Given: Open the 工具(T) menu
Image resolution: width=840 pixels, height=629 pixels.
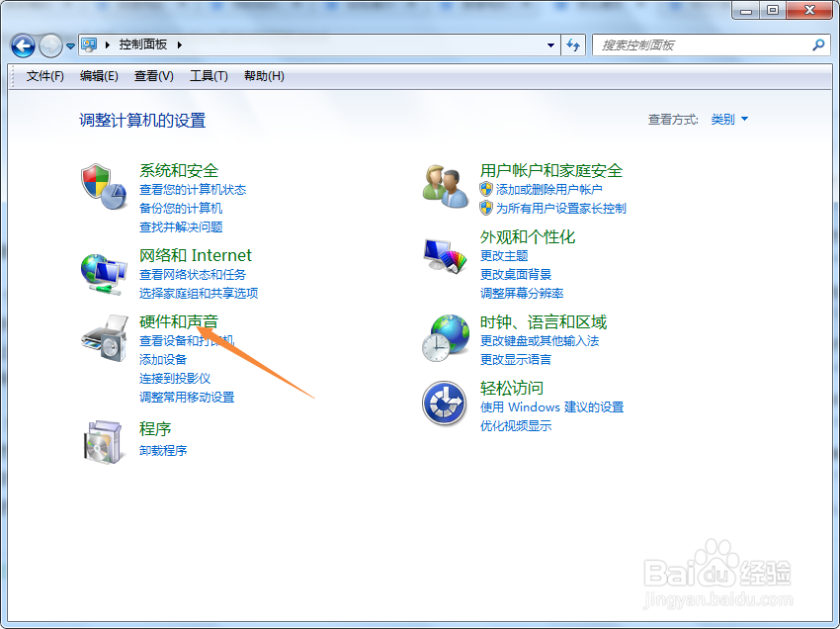Looking at the screenshot, I should 210,76.
